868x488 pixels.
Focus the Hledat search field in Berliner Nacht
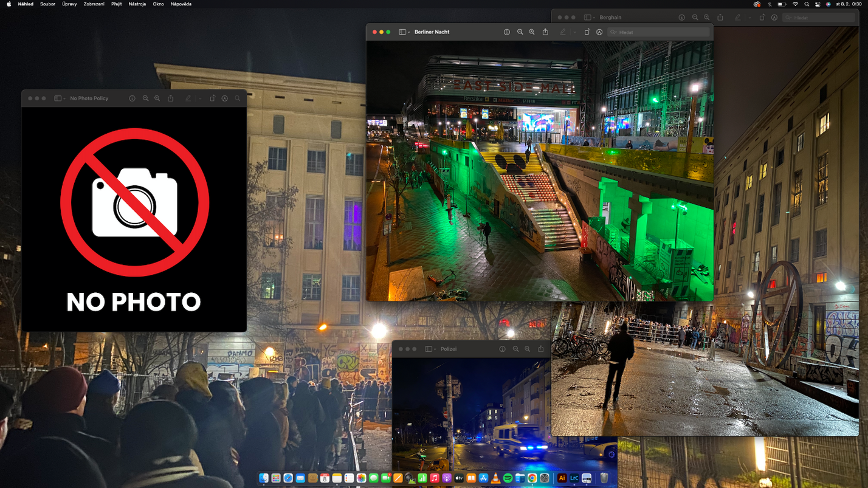point(659,32)
